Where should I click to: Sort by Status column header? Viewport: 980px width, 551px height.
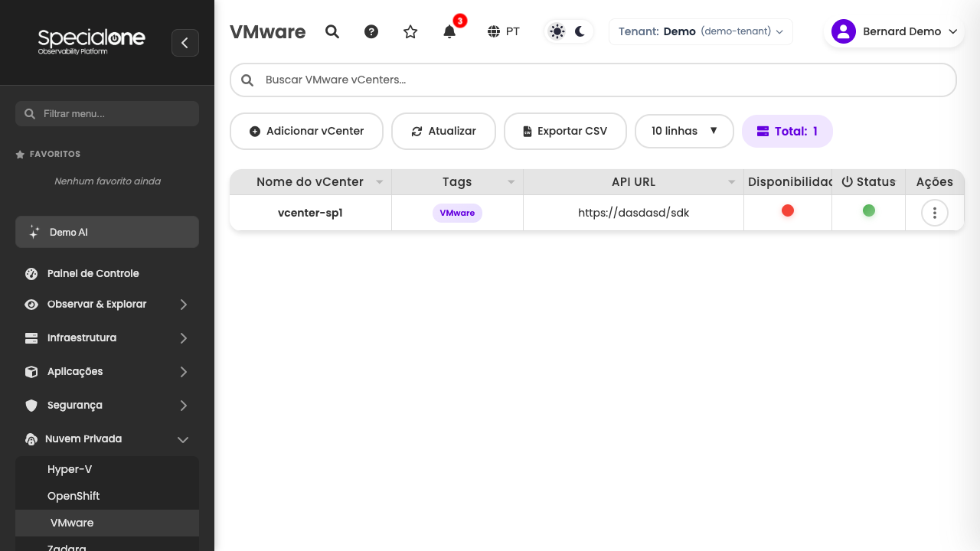pos(868,182)
